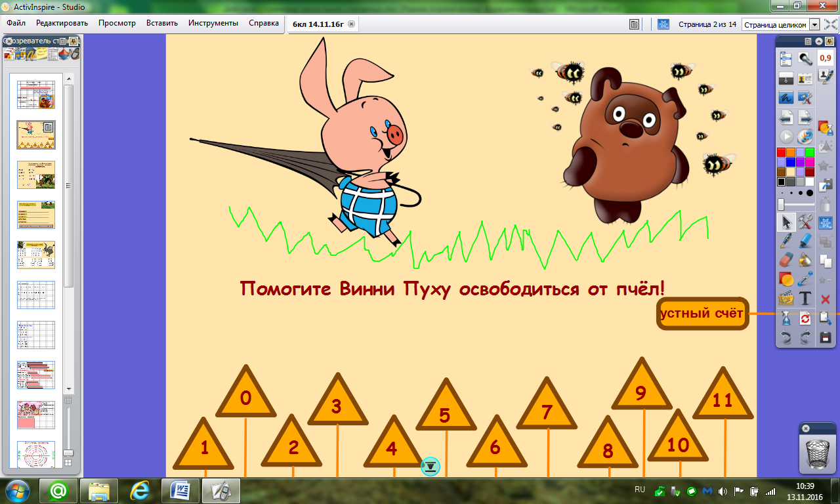Click the Revealer tool icon
This screenshot has height=504, width=840.
786,79
